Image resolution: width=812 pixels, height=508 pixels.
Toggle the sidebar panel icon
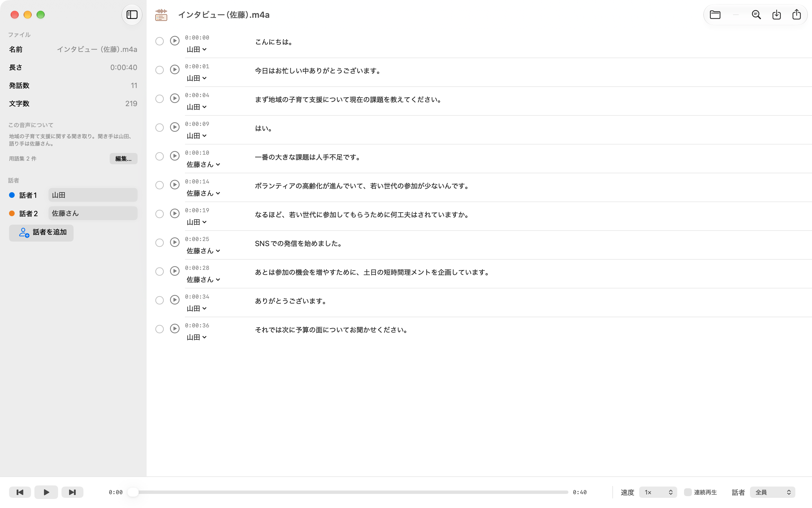point(132,14)
